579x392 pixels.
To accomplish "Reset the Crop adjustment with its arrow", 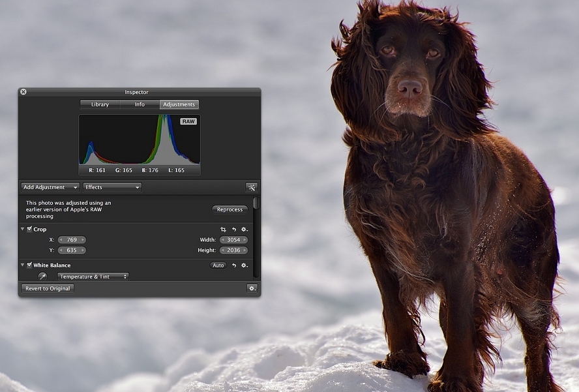I will pyautogui.click(x=233, y=230).
